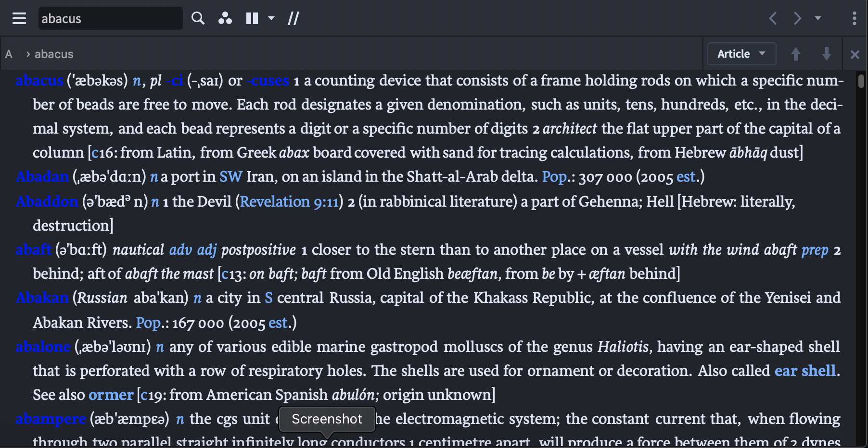Open the abalone headword link
The image size is (868, 448).
pyautogui.click(x=43, y=347)
